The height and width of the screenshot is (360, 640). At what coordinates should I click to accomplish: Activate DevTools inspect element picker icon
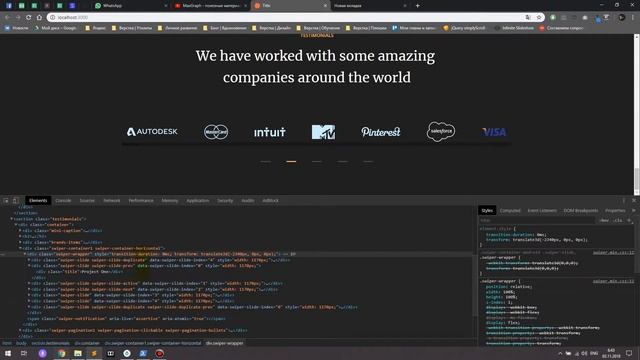pos(6,200)
